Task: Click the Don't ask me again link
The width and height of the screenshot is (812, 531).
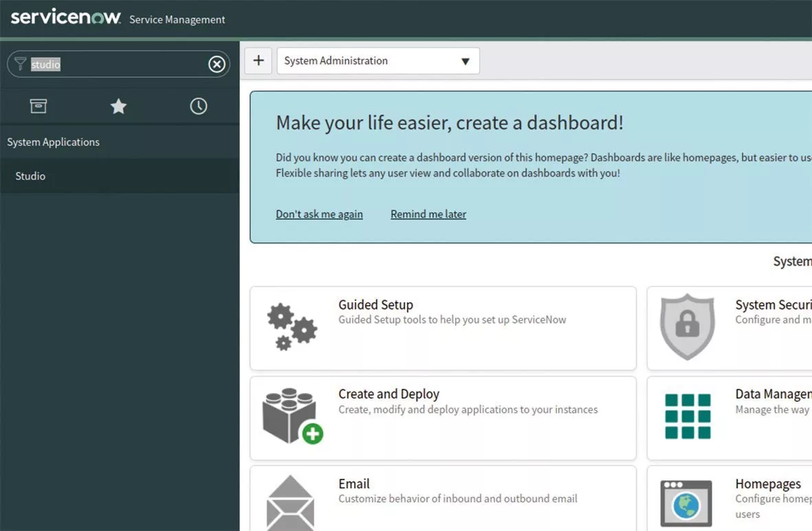Action: point(319,214)
